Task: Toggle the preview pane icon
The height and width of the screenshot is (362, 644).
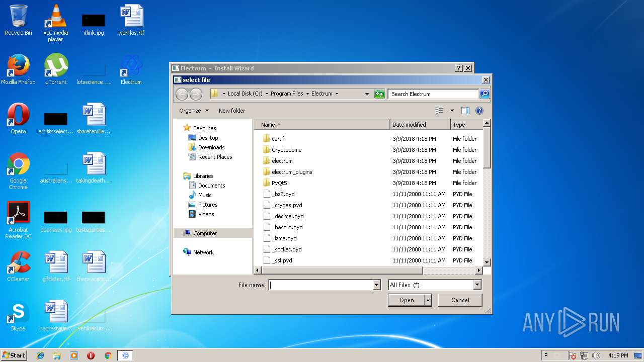Action: point(465,111)
